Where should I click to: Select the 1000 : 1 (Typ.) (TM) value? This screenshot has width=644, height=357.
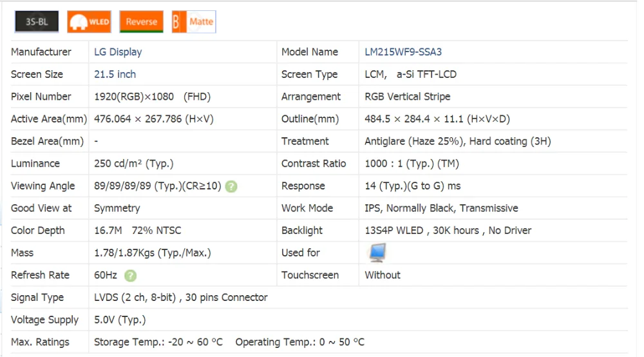pos(412,164)
